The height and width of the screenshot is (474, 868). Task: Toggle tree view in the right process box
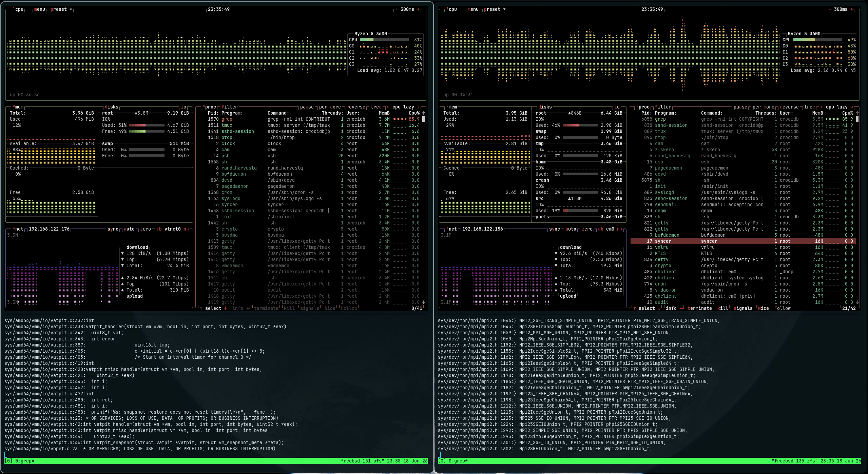point(809,107)
